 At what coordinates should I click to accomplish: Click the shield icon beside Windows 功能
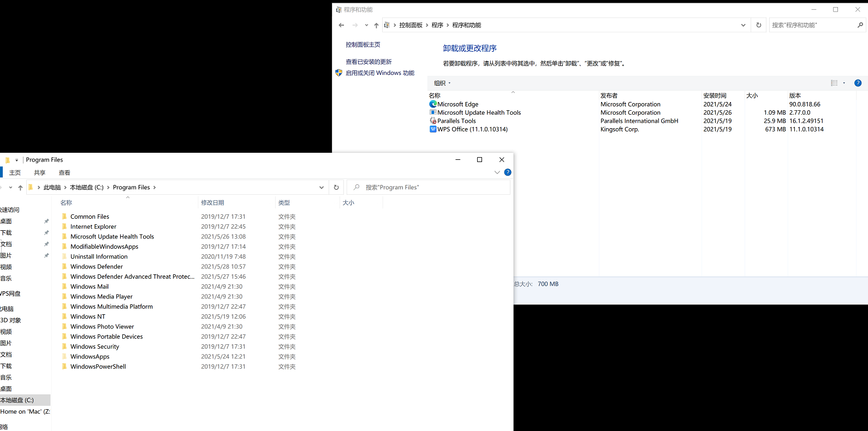(x=338, y=73)
